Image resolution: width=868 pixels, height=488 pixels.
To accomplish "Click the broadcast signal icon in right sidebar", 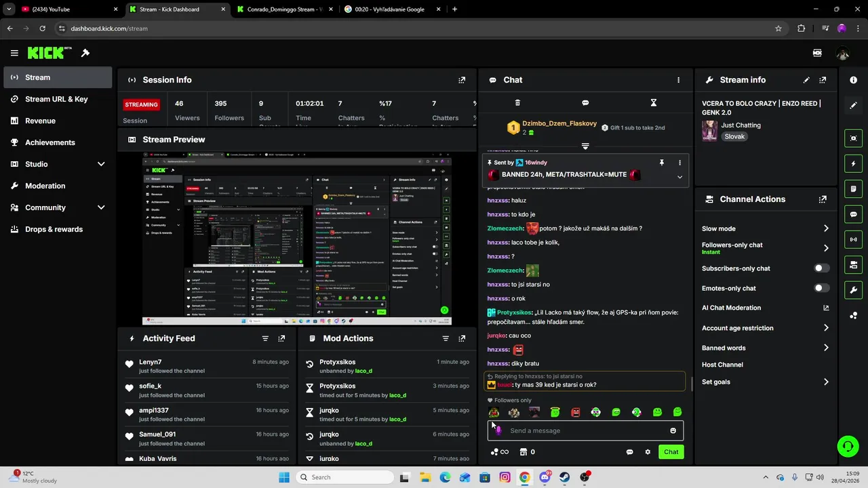I will [x=853, y=239].
